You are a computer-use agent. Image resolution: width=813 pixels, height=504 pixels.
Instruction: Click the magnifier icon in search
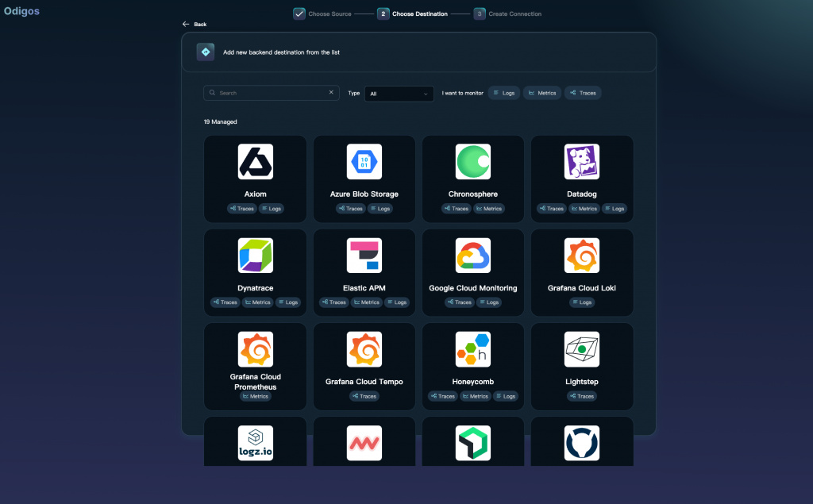(212, 93)
